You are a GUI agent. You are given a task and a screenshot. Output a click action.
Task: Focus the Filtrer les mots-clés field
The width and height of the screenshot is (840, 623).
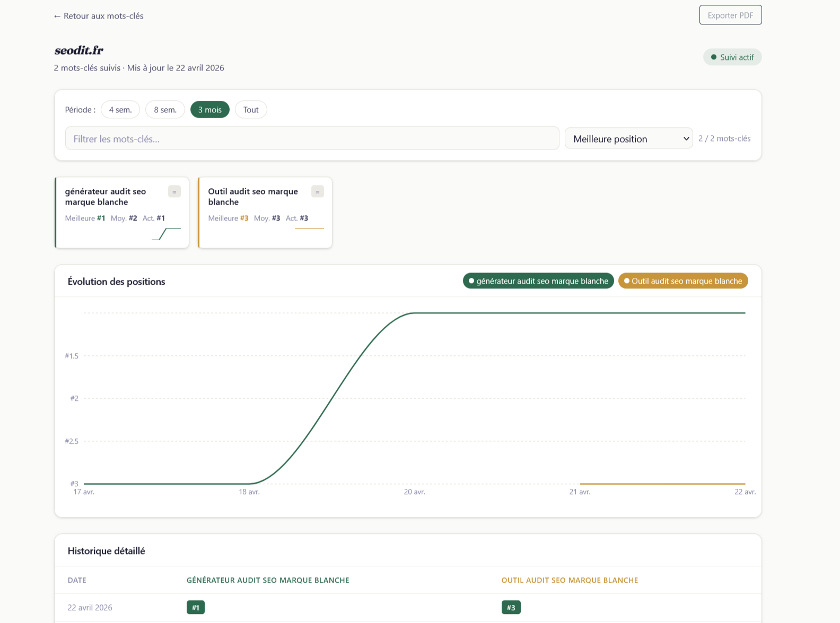312,139
